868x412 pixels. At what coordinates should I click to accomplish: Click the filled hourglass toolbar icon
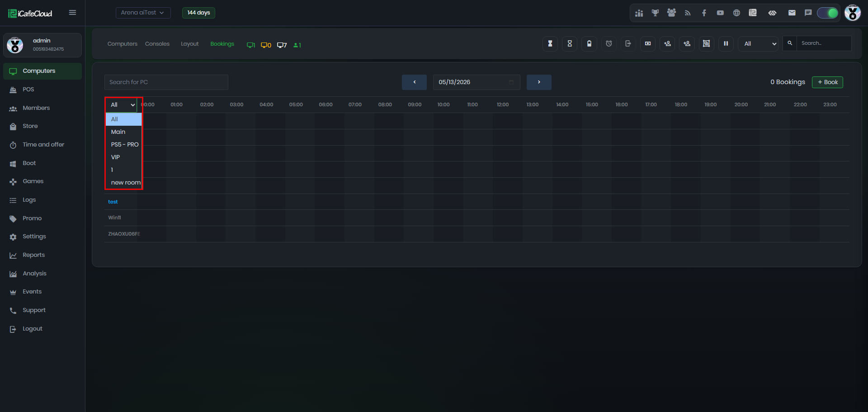pos(550,43)
